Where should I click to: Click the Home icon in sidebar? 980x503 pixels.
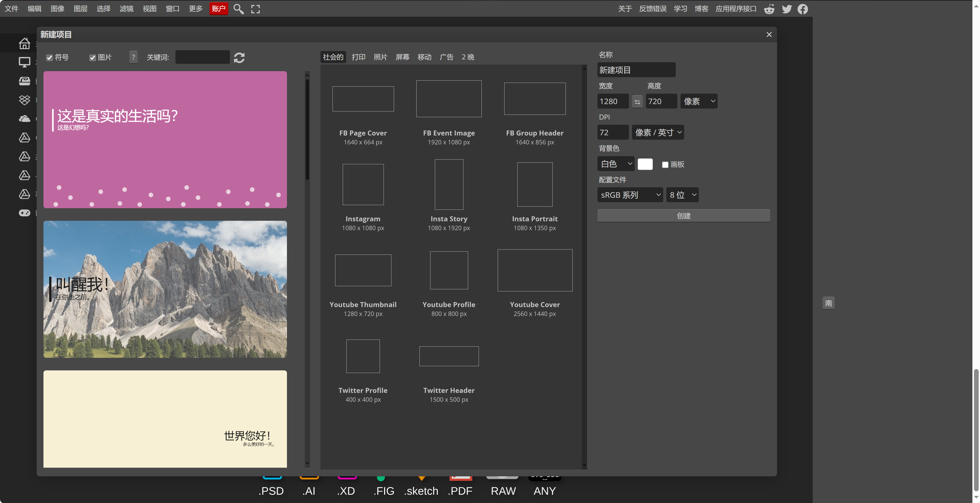24,43
